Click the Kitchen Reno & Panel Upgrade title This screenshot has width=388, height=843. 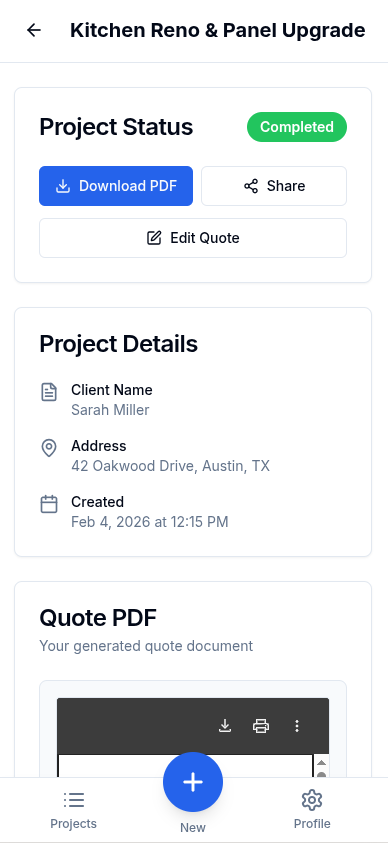point(218,30)
